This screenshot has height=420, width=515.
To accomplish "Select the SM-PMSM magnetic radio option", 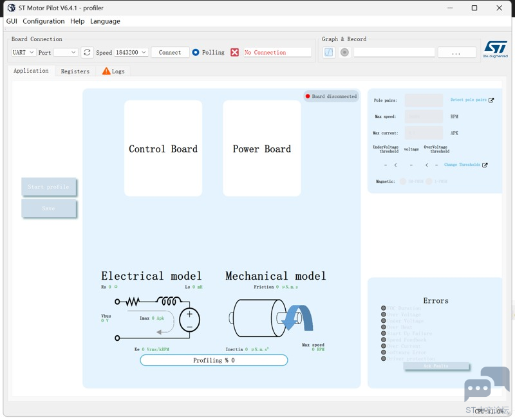I will pos(403,181).
